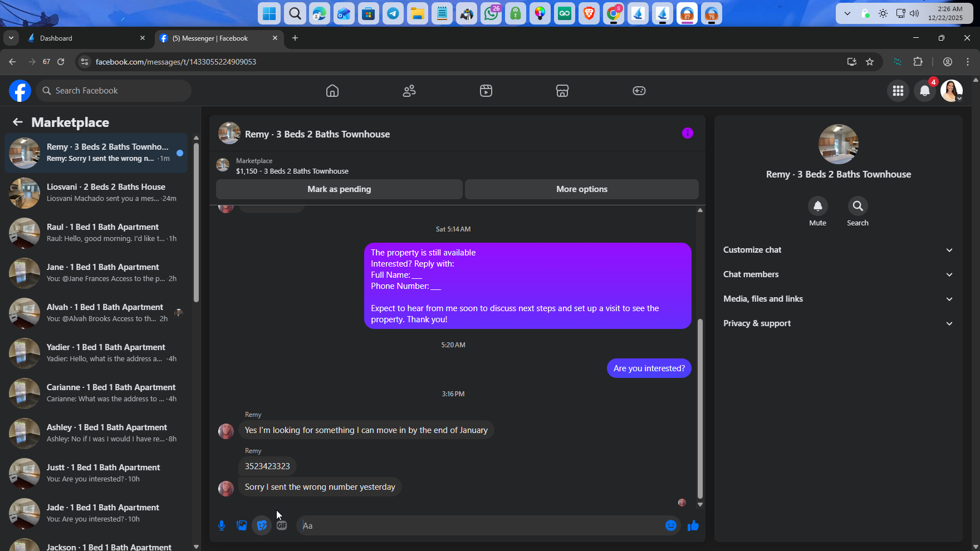
Task: Expand the Privacy & support section
Action: (x=838, y=323)
